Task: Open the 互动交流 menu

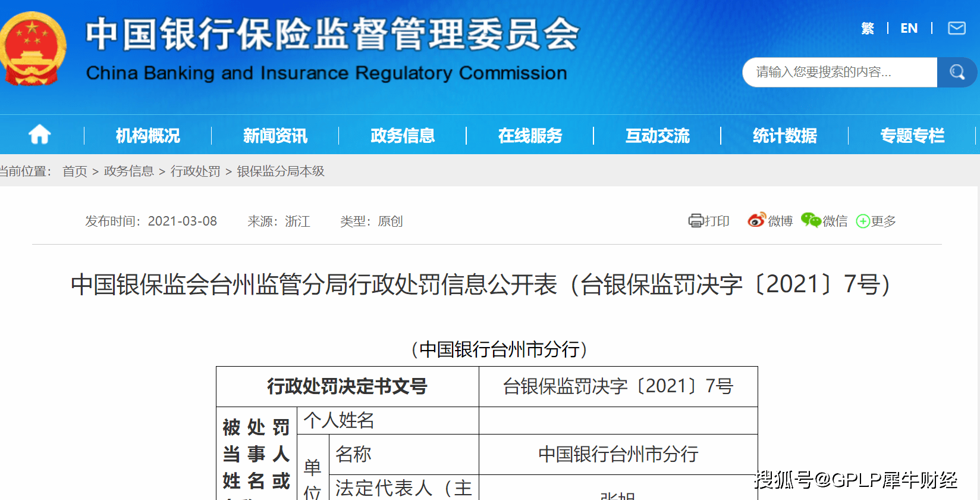Action: pyautogui.click(x=657, y=136)
